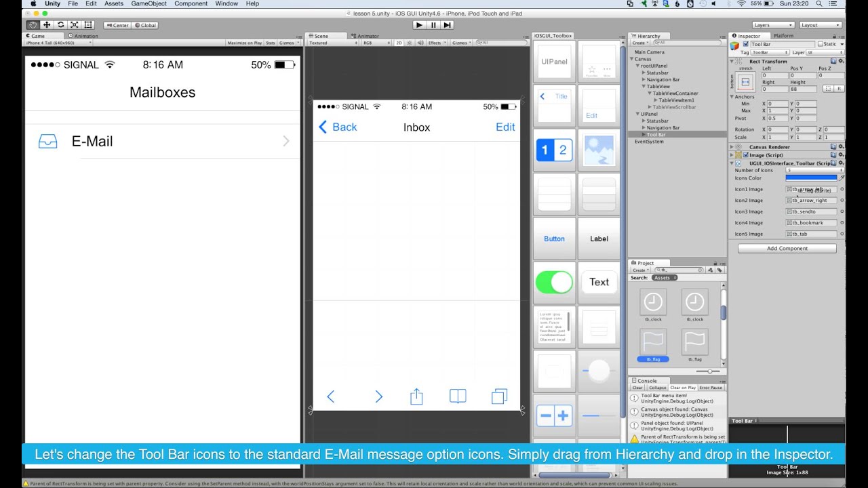Screen dimensions: 868x488
Task: Click the bookmark icon in scene toolbar
Action: coord(458,396)
